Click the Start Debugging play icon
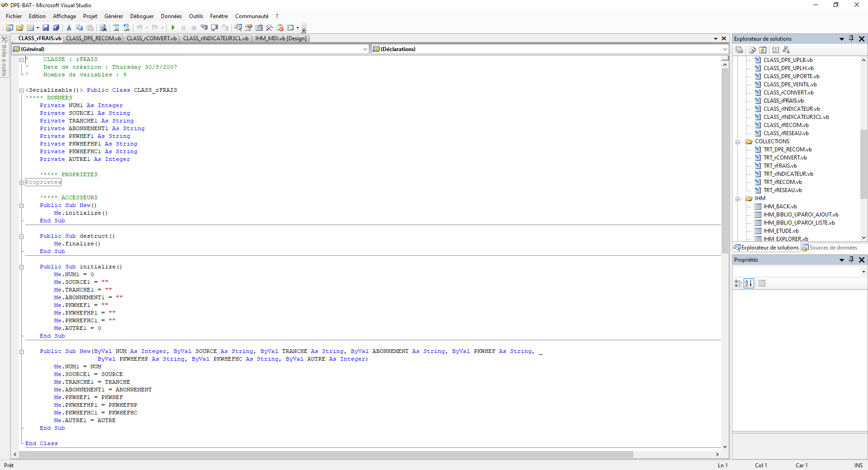 pyautogui.click(x=173, y=28)
